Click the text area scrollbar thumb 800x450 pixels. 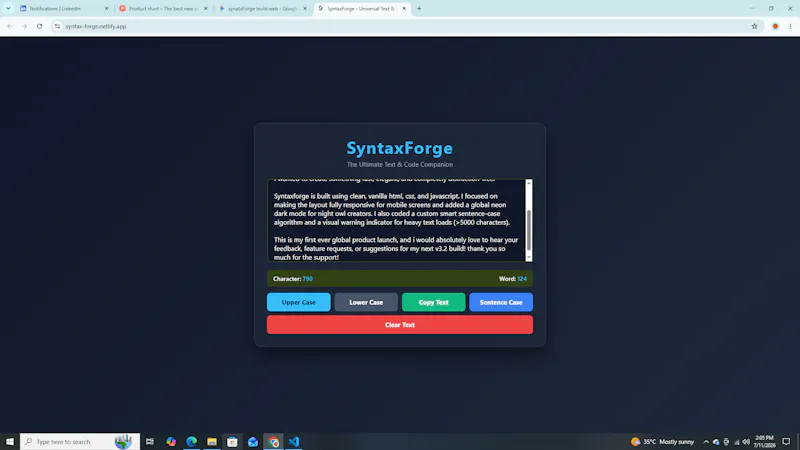pyautogui.click(x=529, y=230)
